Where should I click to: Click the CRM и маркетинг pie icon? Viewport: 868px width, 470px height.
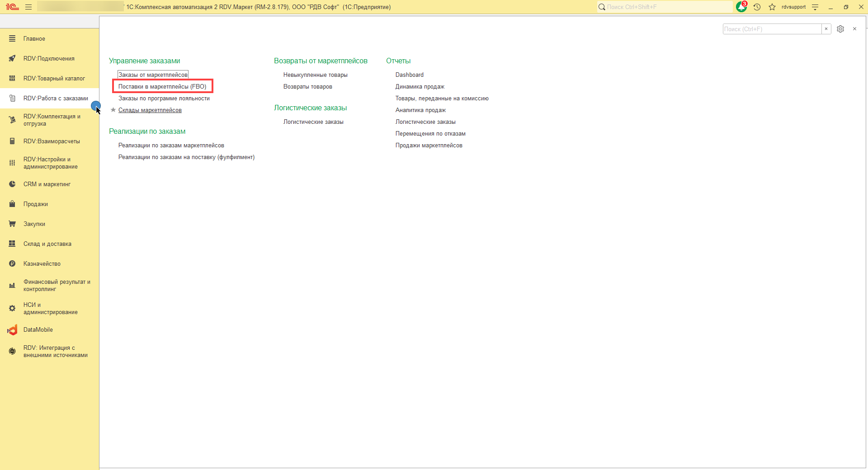12,184
